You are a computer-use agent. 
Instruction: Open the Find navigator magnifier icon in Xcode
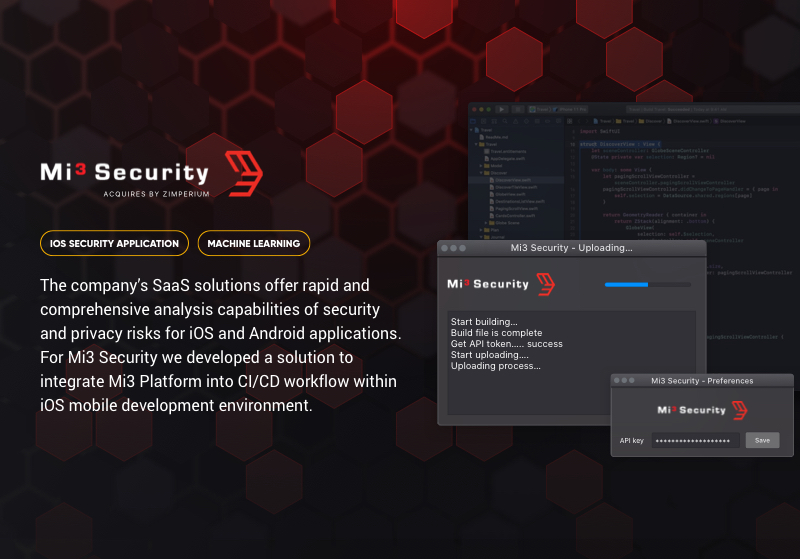click(505, 121)
